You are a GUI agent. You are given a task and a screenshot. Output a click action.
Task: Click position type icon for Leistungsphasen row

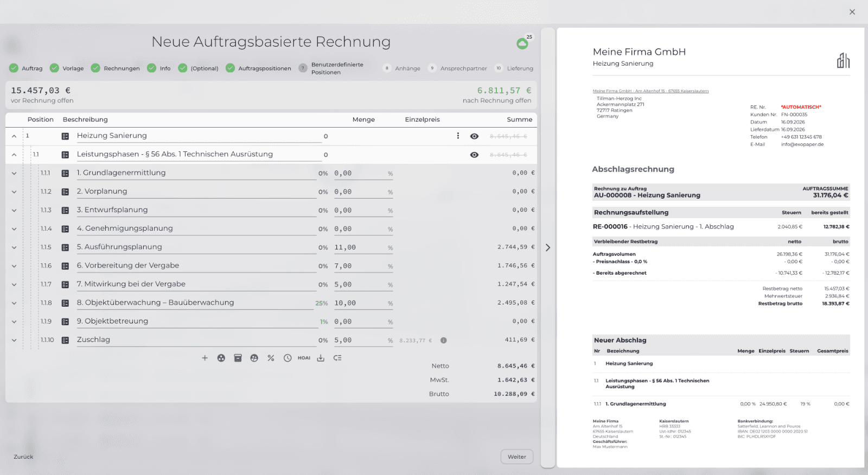point(65,155)
